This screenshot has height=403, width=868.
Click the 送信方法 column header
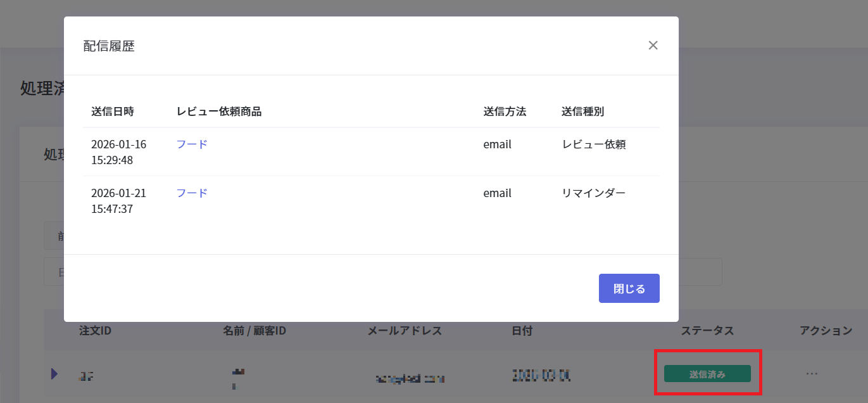tap(505, 112)
